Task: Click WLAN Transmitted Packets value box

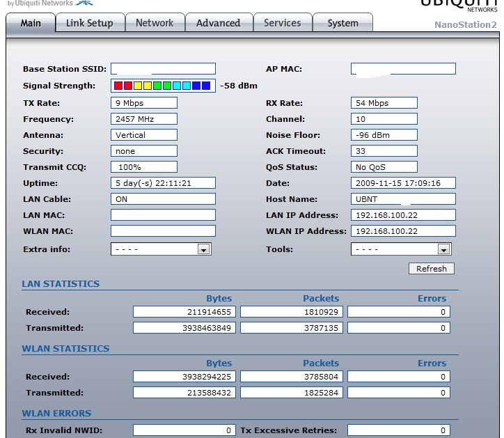Action: point(292,393)
